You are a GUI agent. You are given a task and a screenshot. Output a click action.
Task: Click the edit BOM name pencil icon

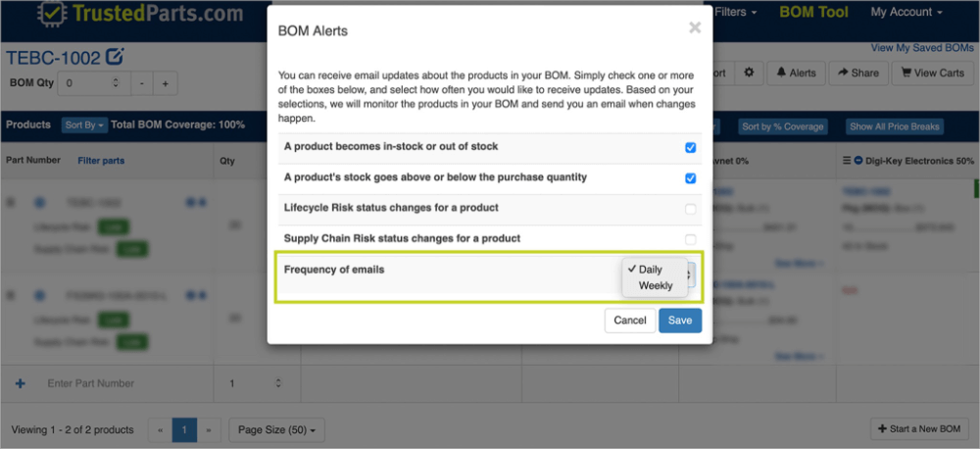click(114, 57)
